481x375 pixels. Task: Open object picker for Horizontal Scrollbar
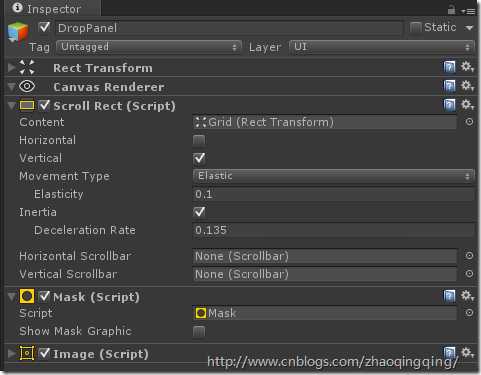[x=469, y=256]
